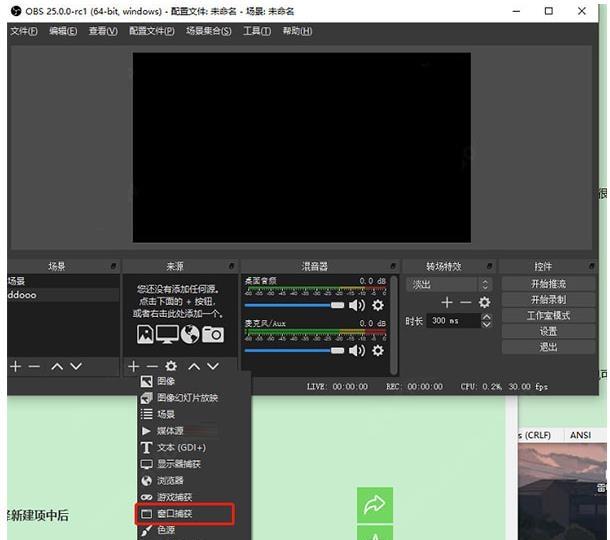Click the 时长 300 ms duration field
This screenshot has width=610, height=540.
(454, 321)
